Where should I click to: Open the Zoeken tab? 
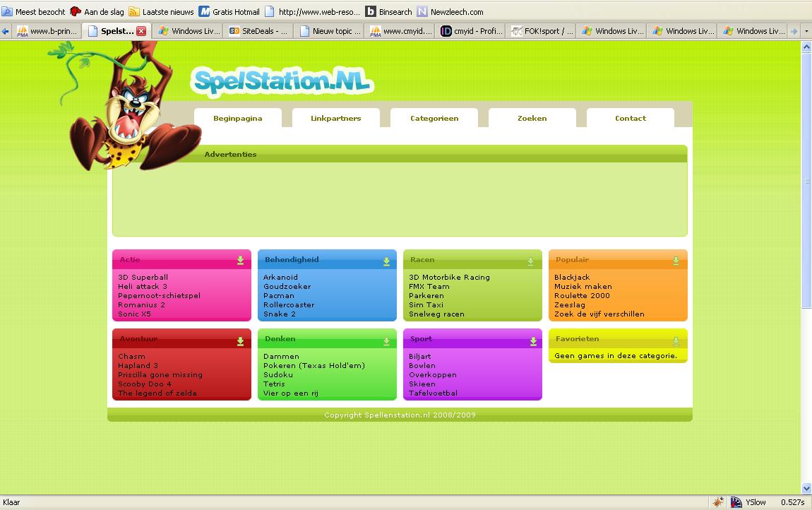[x=532, y=118]
